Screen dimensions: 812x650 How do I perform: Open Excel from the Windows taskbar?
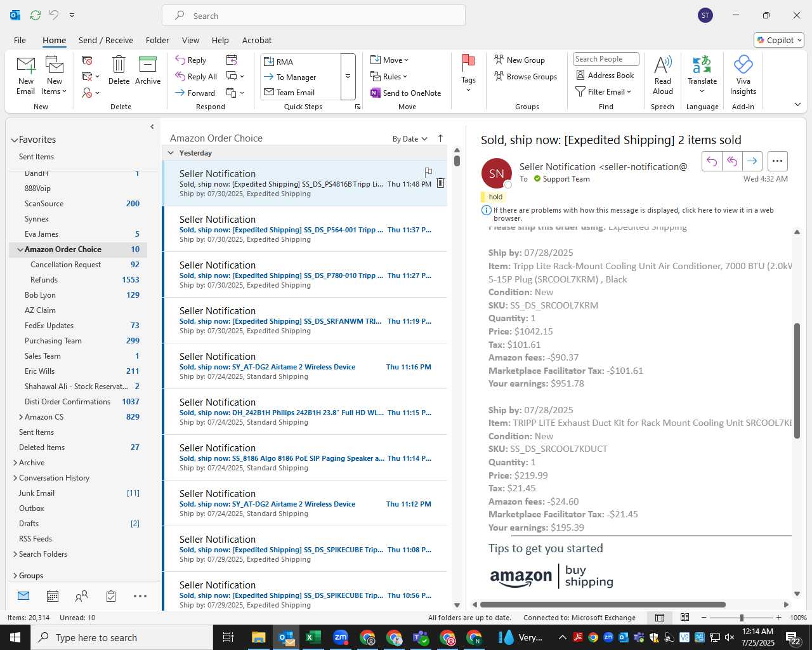pos(313,637)
